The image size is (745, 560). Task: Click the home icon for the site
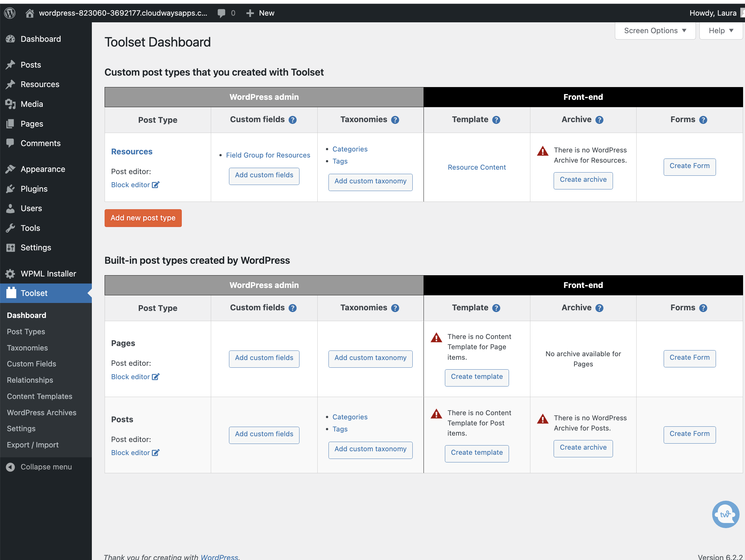30,13
